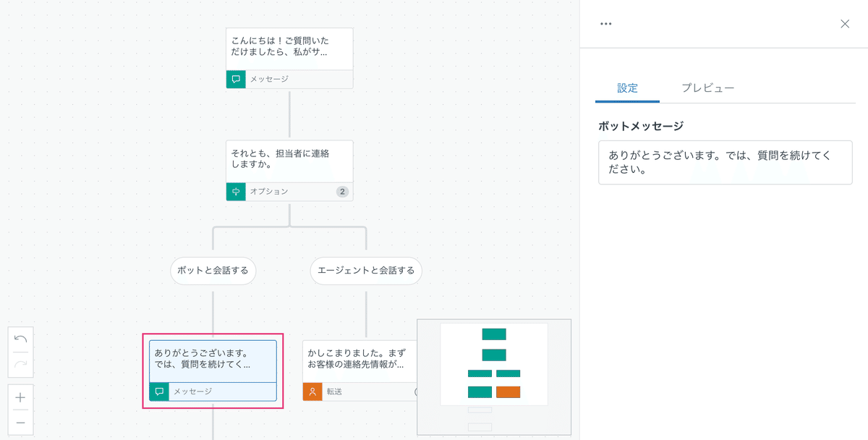Click the ボットメッセージ heading label
This screenshot has width=868, height=440.
point(641,126)
